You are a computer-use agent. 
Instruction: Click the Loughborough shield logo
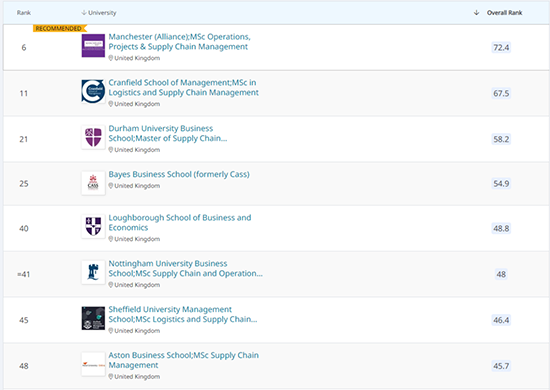click(x=93, y=227)
